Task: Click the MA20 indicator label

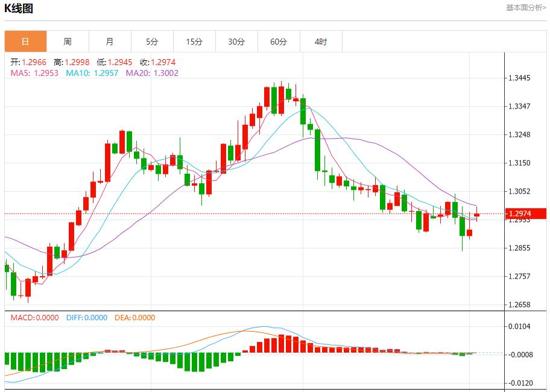Action: click(x=151, y=73)
